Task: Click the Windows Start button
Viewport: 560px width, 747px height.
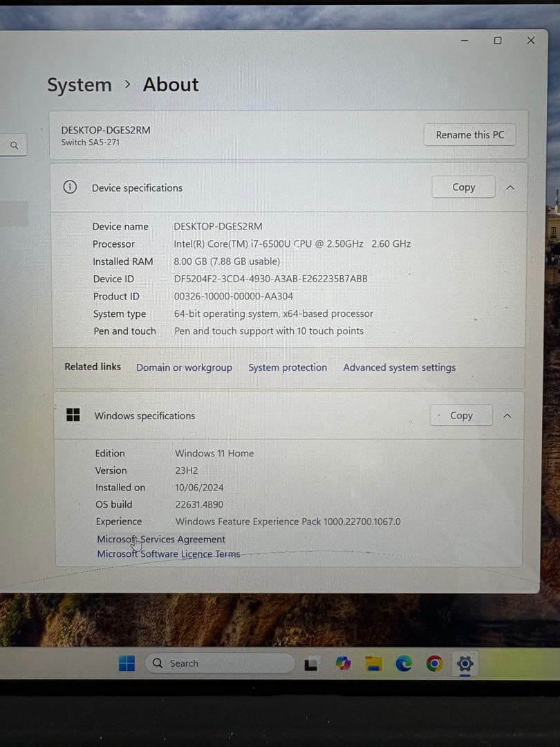Action: (127, 663)
